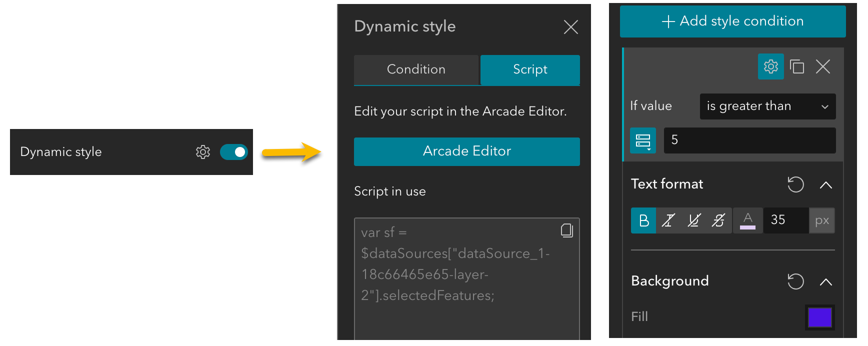Viewport: 868px width, 346px height.
Task: Open the style condition settings
Action: coord(770,66)
